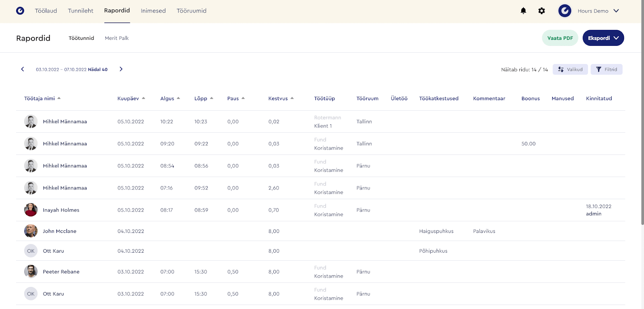644x309 pixels.
Task: Open the Inimesed navigation item
Action: [153, 11]
